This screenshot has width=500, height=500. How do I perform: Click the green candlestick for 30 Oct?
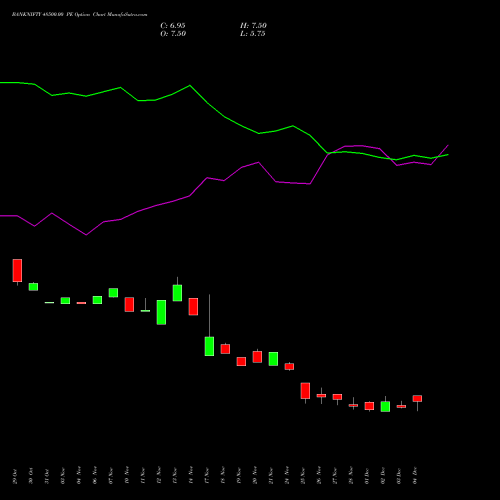[33, 287]
